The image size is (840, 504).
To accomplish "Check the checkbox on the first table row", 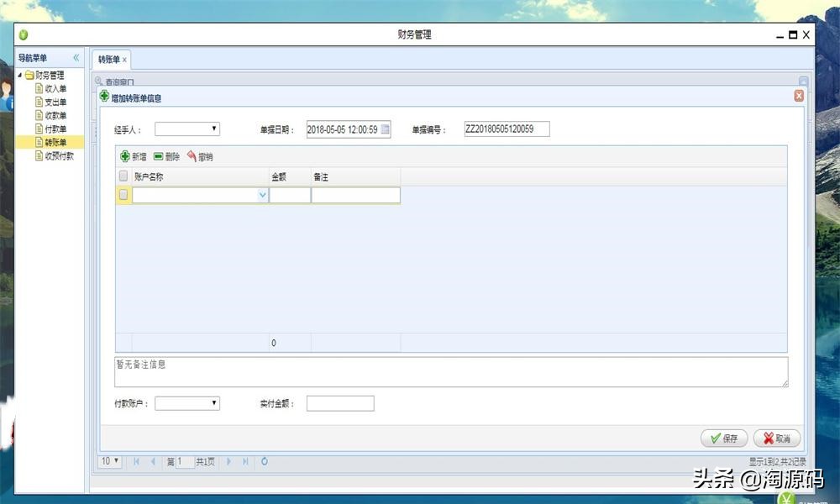I will coord(123,194).
